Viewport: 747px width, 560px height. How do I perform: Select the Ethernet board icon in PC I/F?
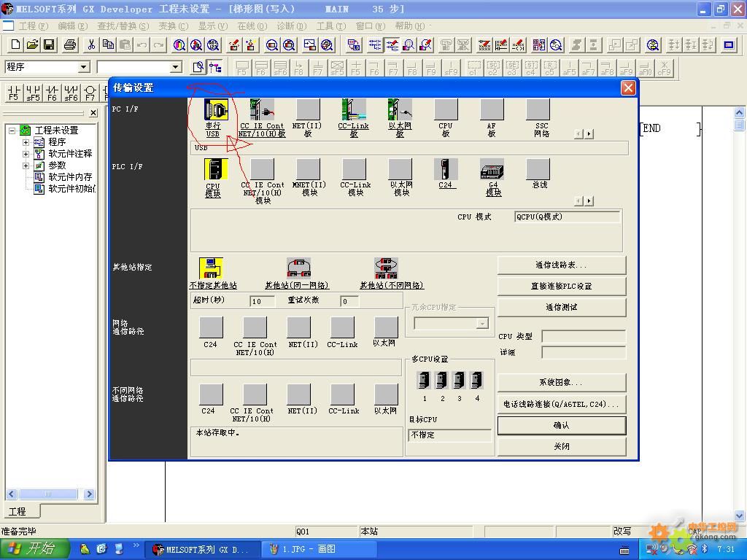click(400, 110)
